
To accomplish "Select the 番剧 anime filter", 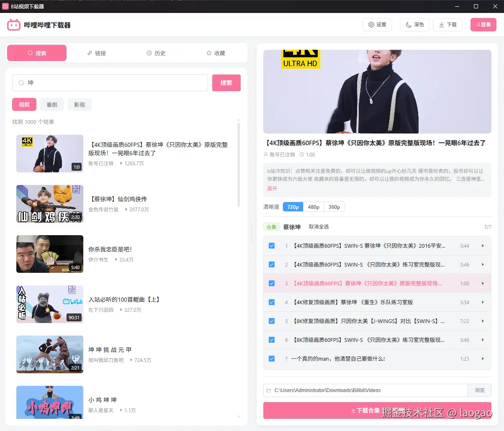I will click(x=52, y=105).
